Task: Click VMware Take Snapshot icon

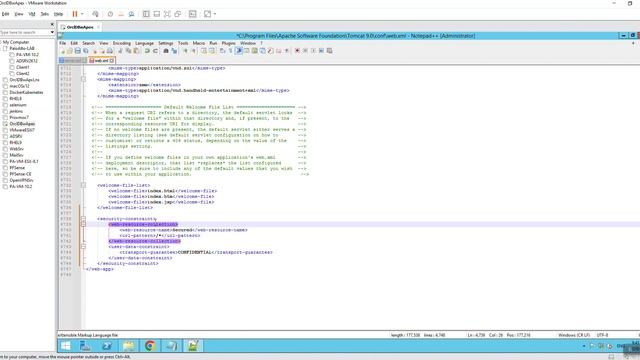Action: (x=110, y=14)
